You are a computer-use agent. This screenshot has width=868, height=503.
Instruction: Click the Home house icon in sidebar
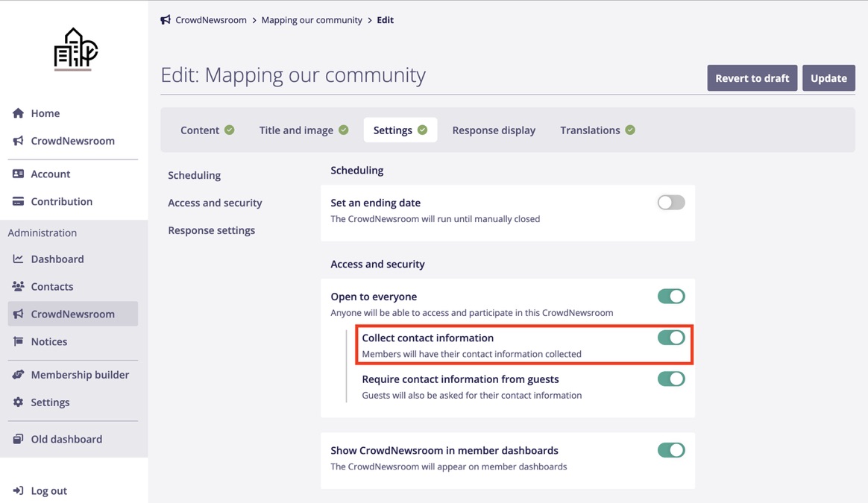[x=18, y=113]
